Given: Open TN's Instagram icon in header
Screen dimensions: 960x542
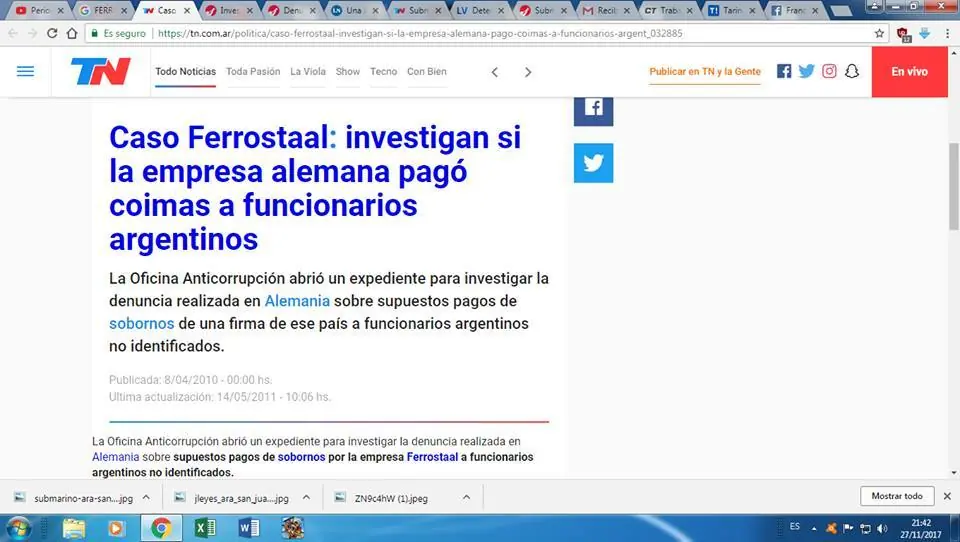Looking at the screenshot, I should click(829, 71).
